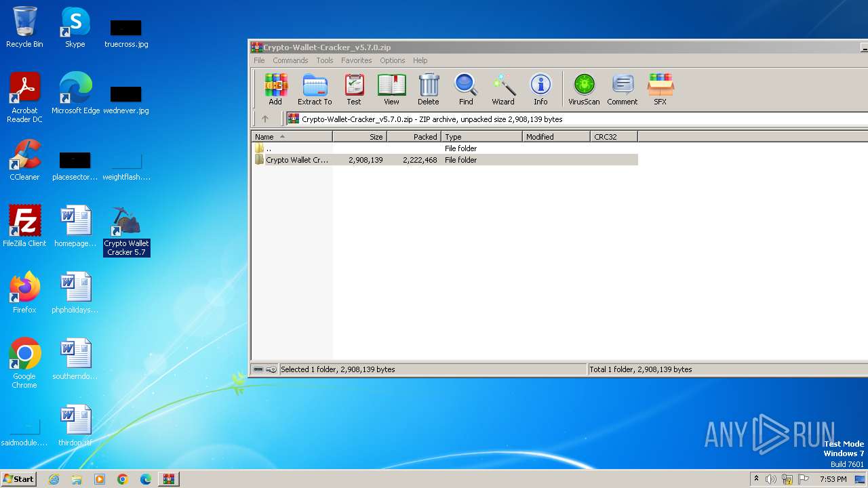Select the FileZilla Client shortcut

point(24,226)
